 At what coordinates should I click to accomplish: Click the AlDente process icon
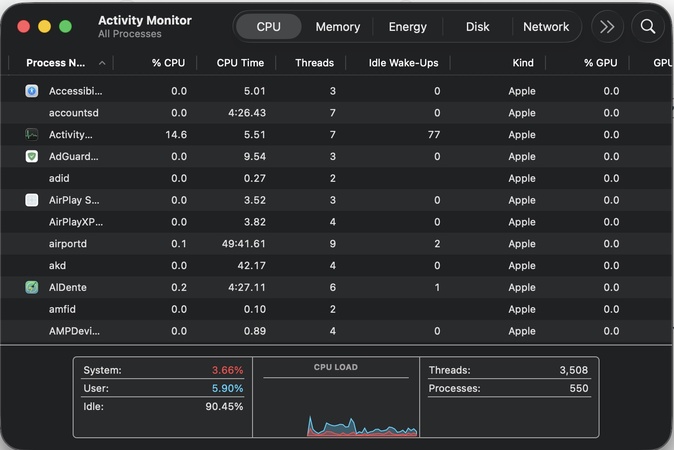coord(31,287)
